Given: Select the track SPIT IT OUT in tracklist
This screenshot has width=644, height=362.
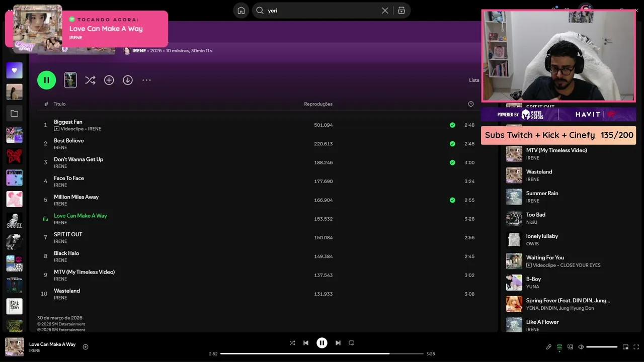Looking at the screenshot, I should [68, 234].
